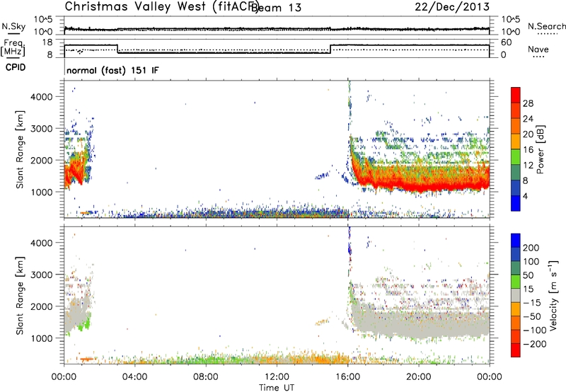
Task: Click the '04:00' time tick label
Action: (135, 377)
